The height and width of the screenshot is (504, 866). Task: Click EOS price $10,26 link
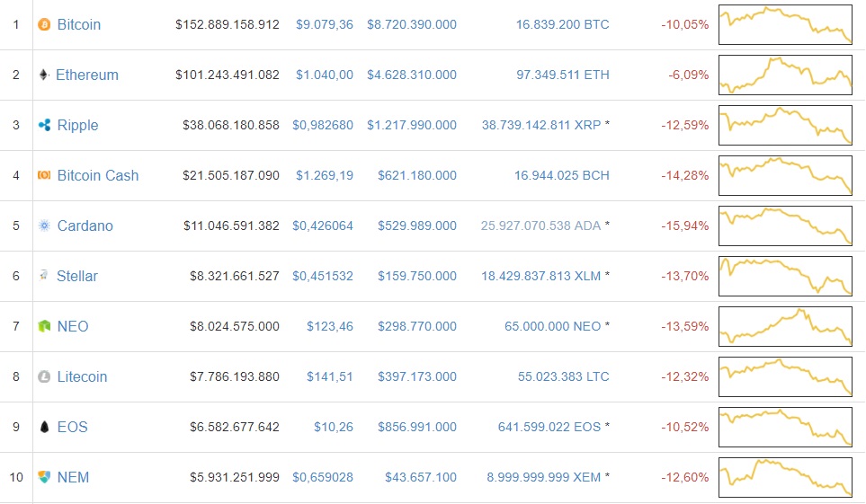(334, 428)
